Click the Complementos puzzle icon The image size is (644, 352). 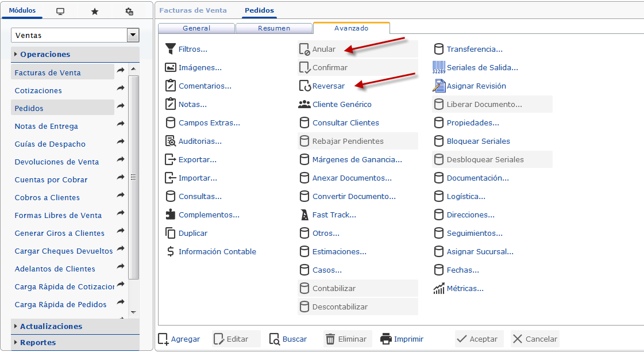[x=171, y=214]
